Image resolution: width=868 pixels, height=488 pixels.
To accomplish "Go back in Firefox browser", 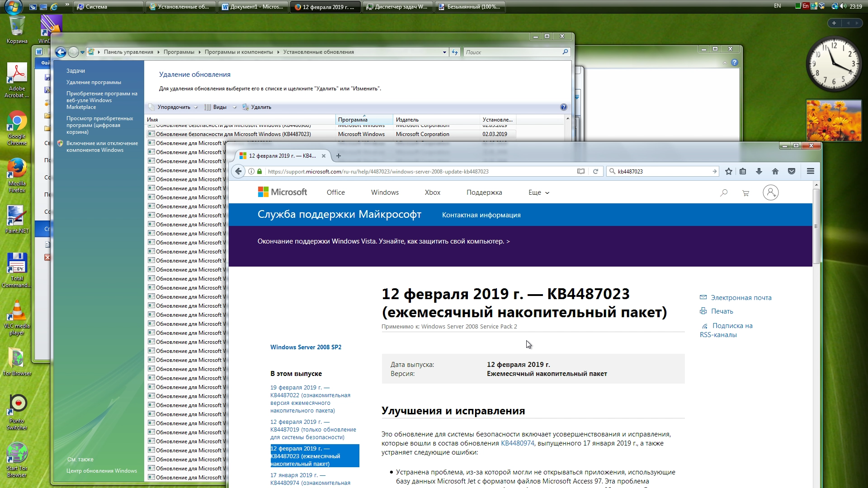I will coord(238,171).
